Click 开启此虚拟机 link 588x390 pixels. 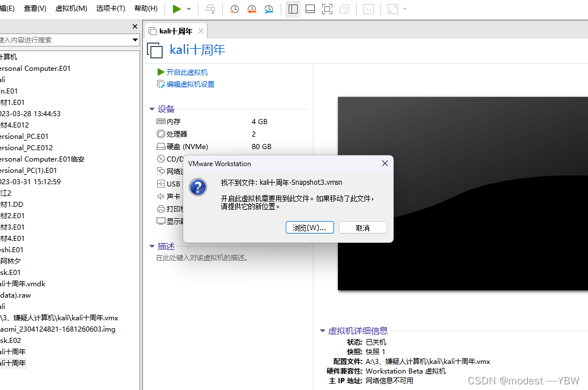click(187, 72)
